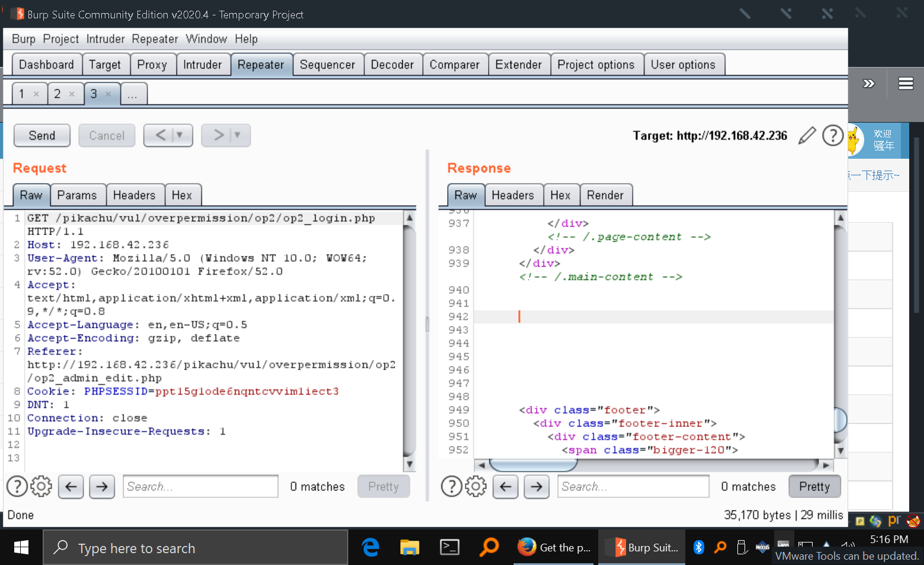The image size is (924, 565).
Task: Click Request panel search field
Action: 200,487
